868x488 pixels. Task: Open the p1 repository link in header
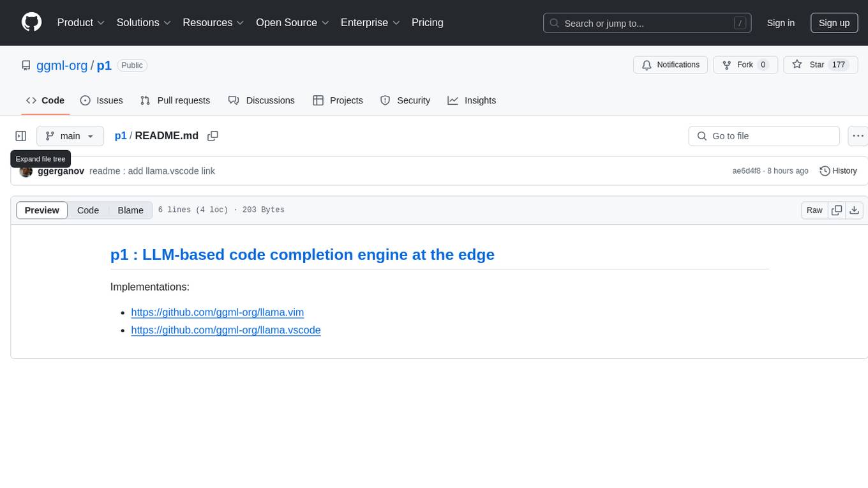pyautogui.click(x=104, y=65)
